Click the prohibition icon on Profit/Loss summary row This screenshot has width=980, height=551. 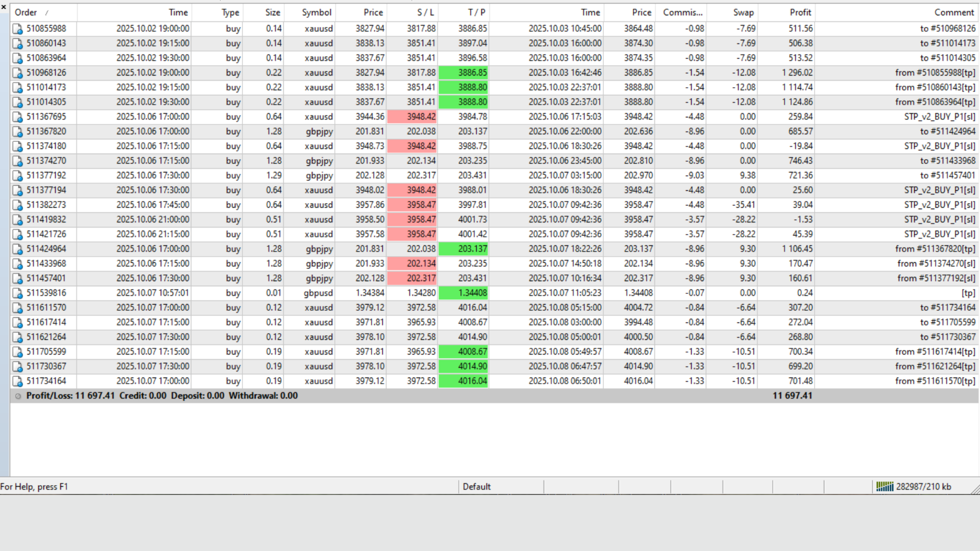18,396
